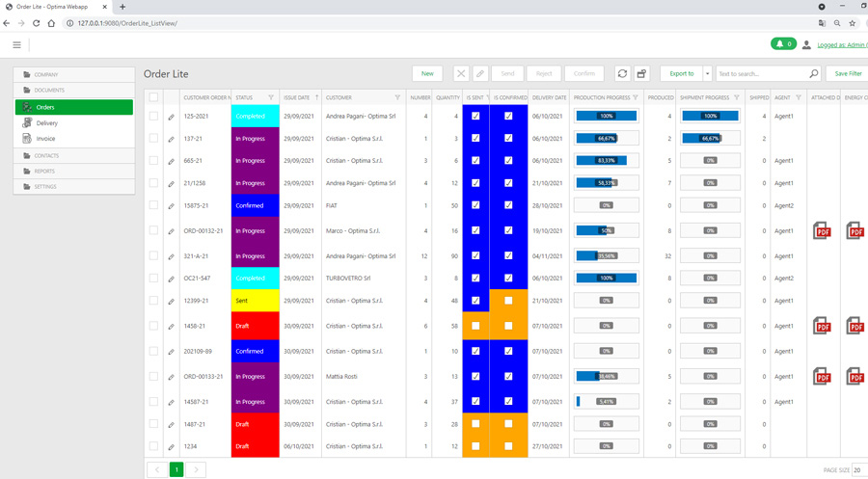Screen dimensions: 868x479
Task: Select row checkbox for order 21/1258
Action: pyautogui.click(x=153, y=182)
